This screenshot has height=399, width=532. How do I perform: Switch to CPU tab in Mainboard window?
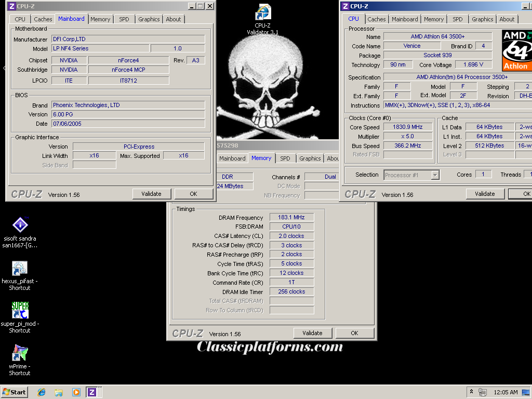(20, 19)
